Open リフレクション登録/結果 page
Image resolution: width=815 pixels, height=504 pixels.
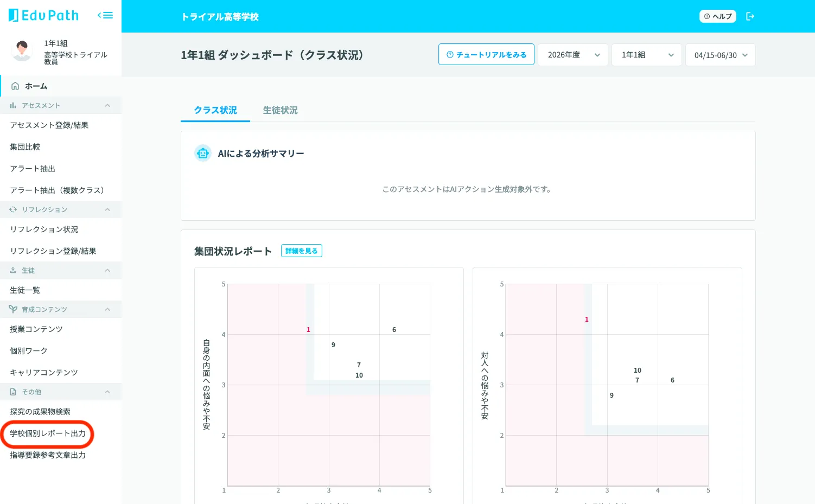pos(61,251)
